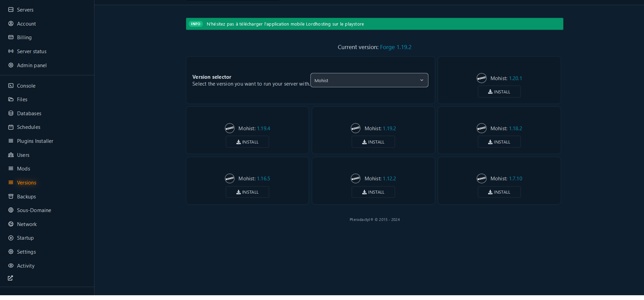
Task: Open the Databases page label
Action: [x=29, y=113]
